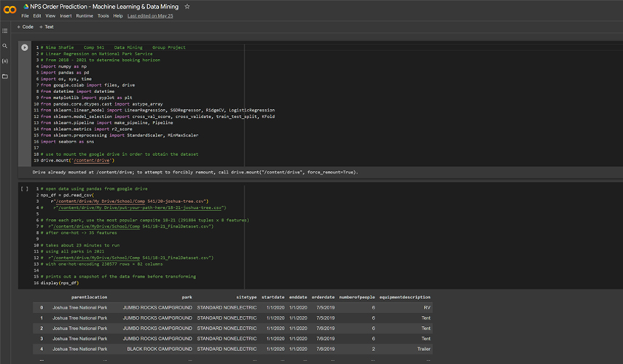Open the Help menu
623x364 pixels.
pyautogui.click(x=118, y=16)
